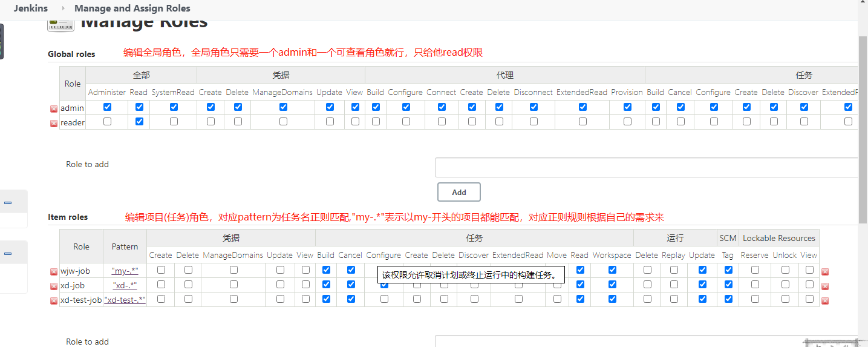
Task: Delete the admin global role via red icon
Action: click(x=53, y=109)
